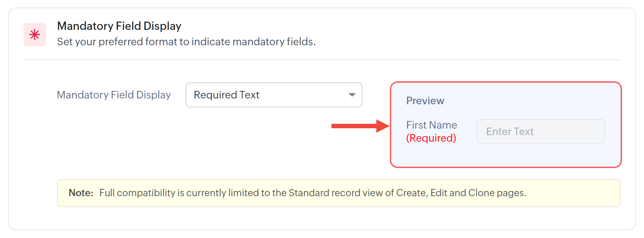
Task: Click the Enter Text input field
Action: [541, 131]
